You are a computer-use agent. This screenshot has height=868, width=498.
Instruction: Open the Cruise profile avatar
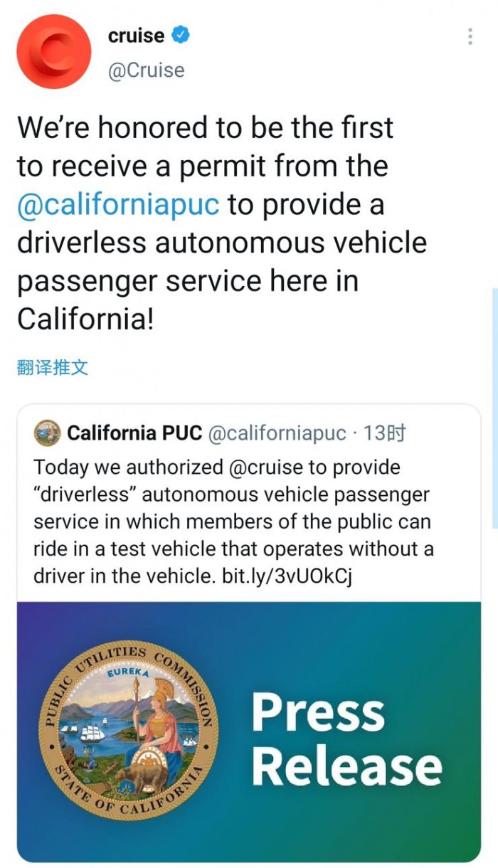pyautogui.click(x=53, y=51)
